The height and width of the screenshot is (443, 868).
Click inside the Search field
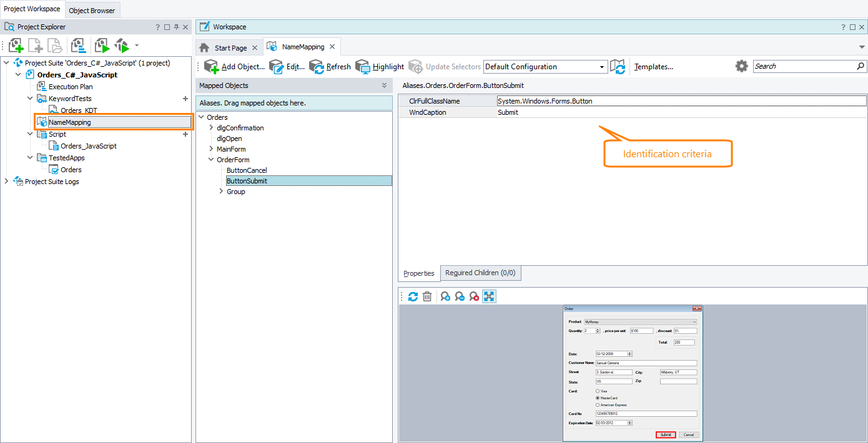pyautogui.click(x=806, y=66)
